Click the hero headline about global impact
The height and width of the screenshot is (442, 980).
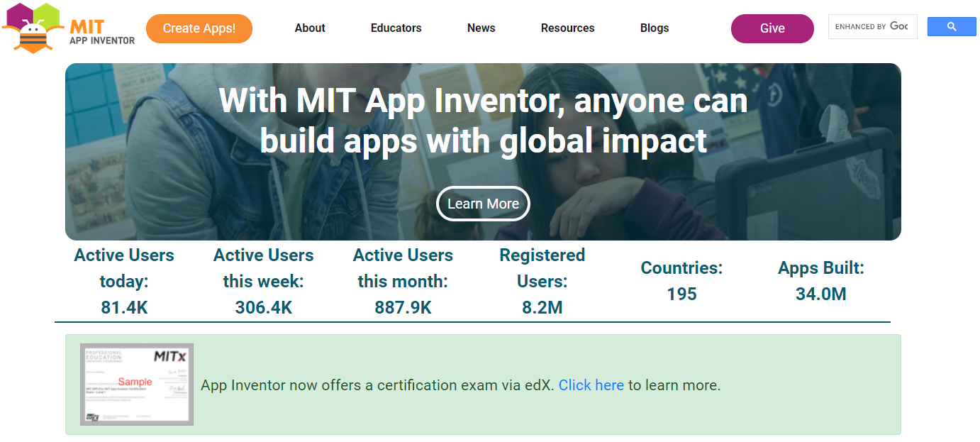click(x=484, y=121)
